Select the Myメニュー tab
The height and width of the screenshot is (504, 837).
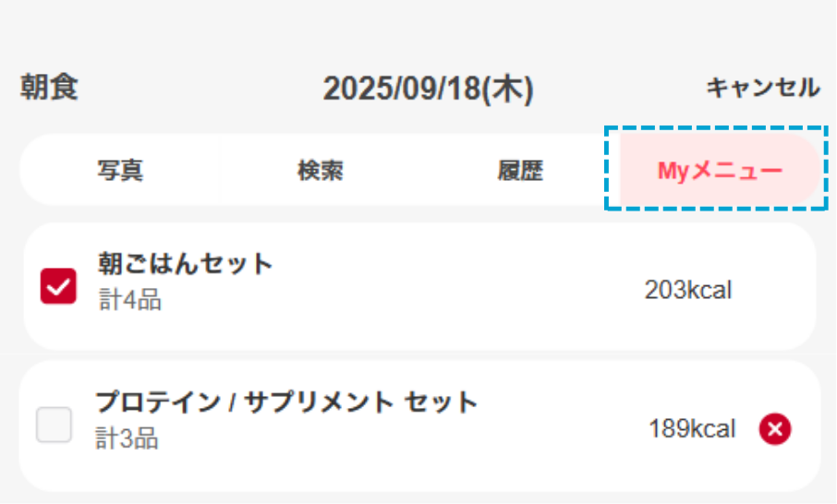(720, 171)
